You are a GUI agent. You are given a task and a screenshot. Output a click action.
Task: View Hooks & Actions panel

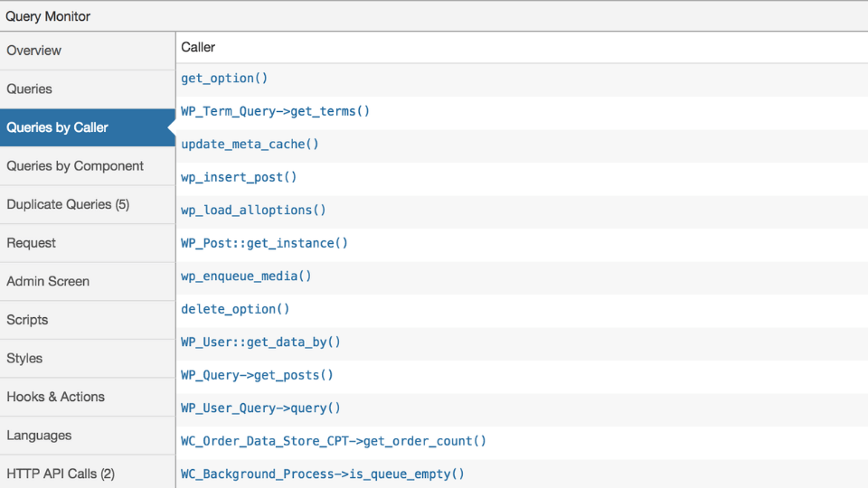tap(88, 397)
